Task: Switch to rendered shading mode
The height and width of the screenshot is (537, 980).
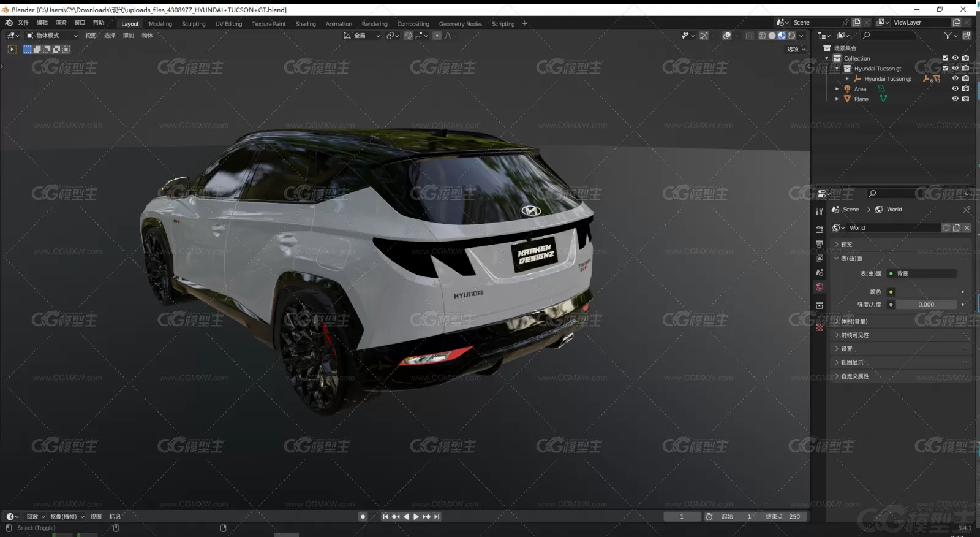Action: click(791, 36)
